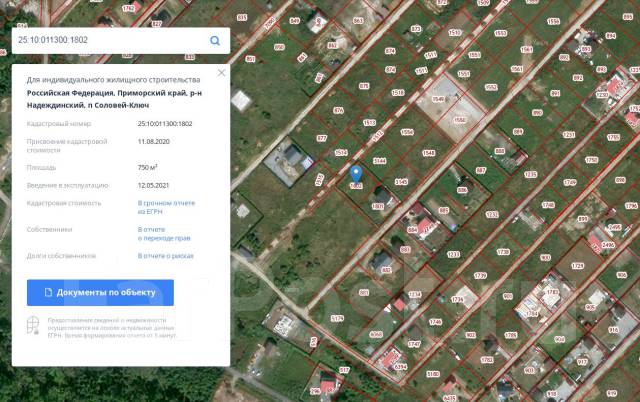Select parcel label 1784 on the map
The image size is (640, 402).
tap(532, 314)
